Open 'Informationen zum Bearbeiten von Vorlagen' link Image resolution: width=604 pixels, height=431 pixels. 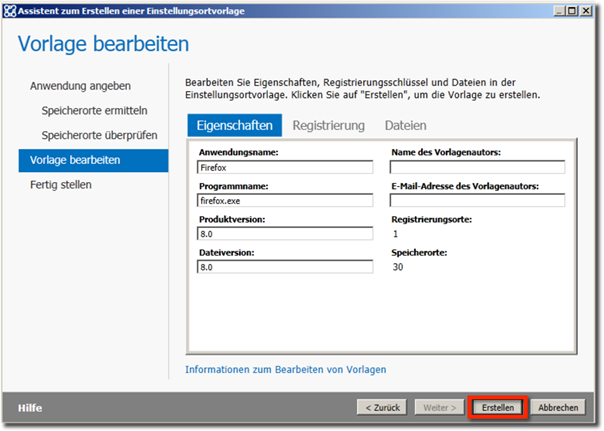[x=285, y=370]
